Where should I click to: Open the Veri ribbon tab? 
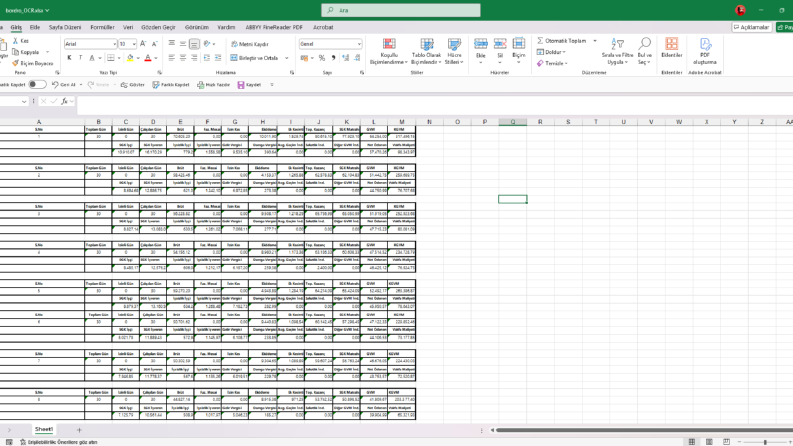tap(128, 27)
